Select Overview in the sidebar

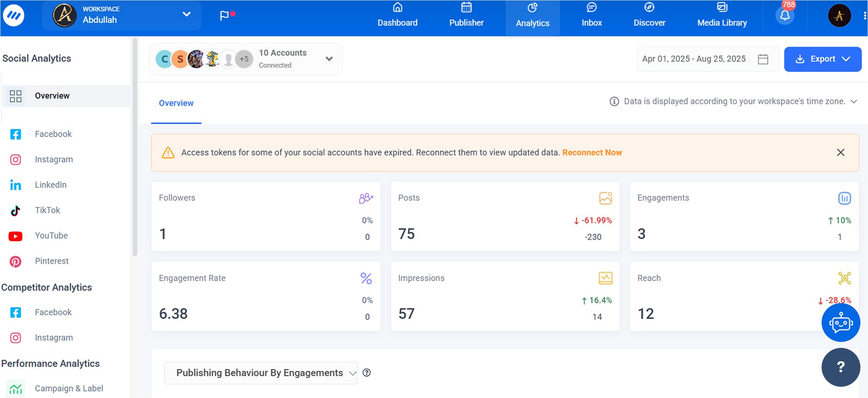pos(66,96)
